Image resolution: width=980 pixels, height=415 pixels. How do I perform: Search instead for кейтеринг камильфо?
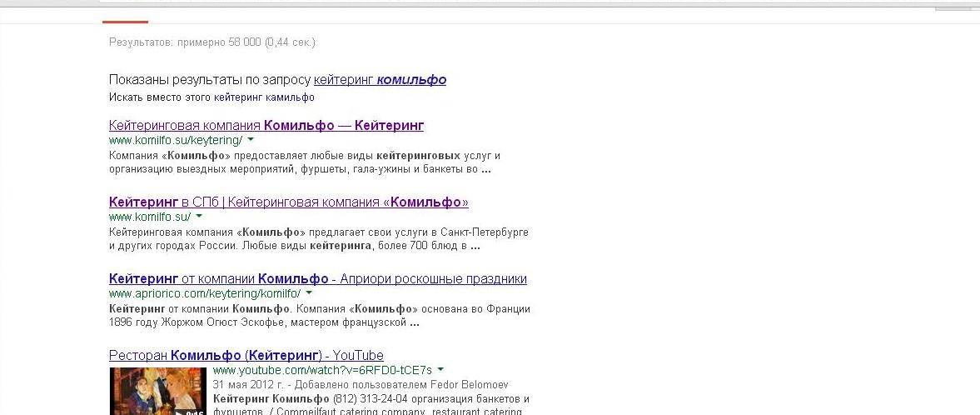tap(264, 97)
